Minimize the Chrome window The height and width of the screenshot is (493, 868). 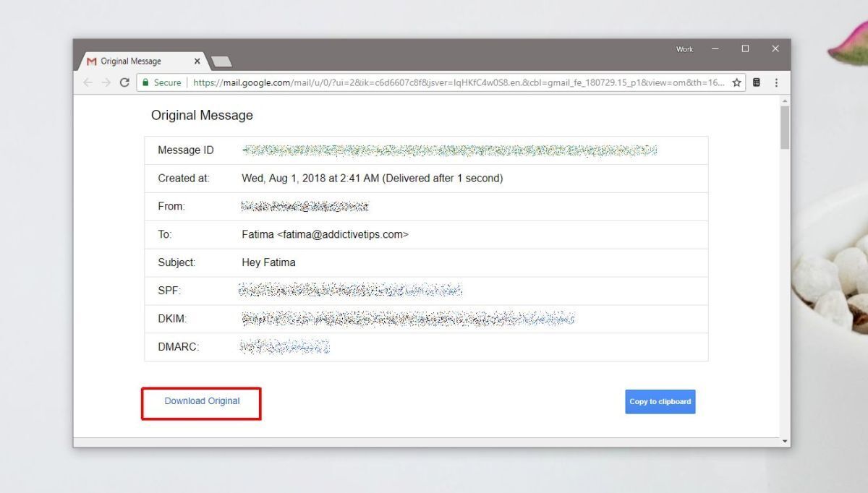click(x=715, y=49)
